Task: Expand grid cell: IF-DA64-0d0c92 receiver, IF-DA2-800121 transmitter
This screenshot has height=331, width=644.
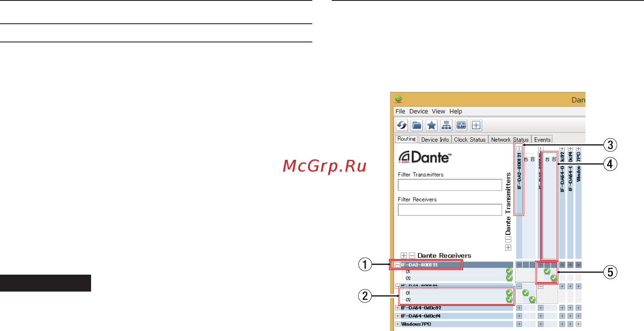Action: (x=519, y=308)
